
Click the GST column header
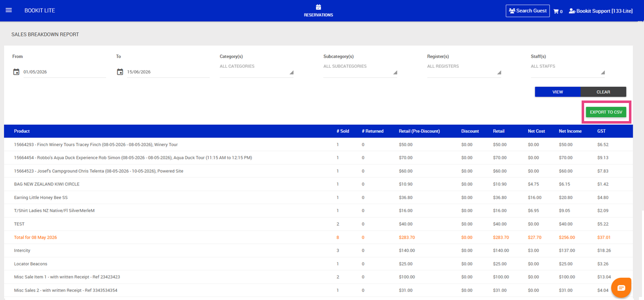point(601,131)
